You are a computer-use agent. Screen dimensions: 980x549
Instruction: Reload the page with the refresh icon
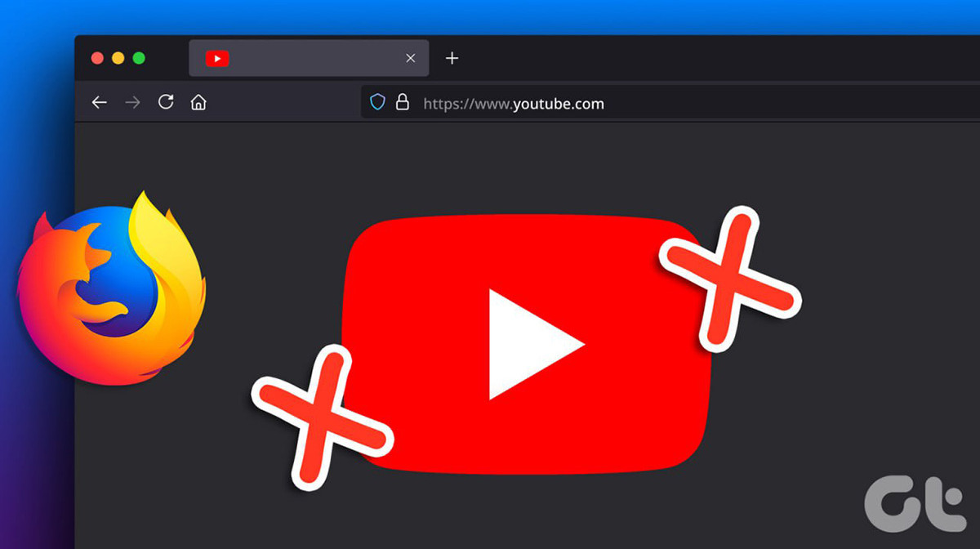coord(166,102)
